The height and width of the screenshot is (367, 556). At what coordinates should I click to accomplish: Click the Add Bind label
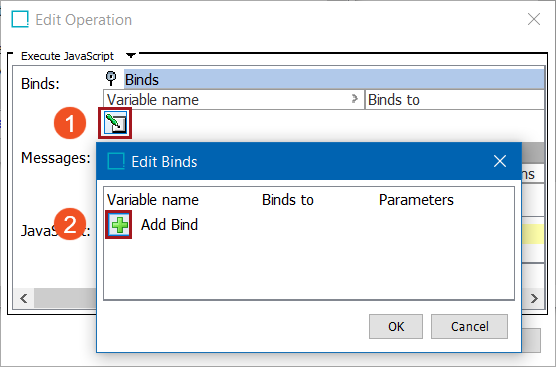coord(169,225)
